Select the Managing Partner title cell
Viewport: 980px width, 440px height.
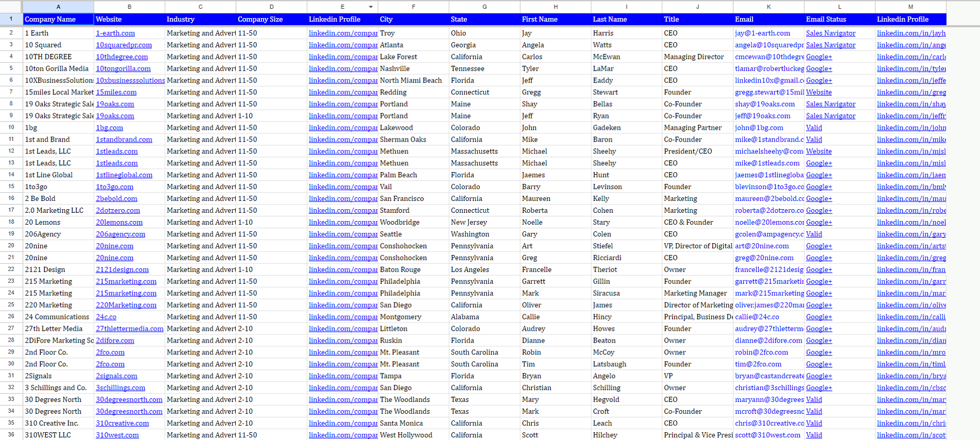697,128
